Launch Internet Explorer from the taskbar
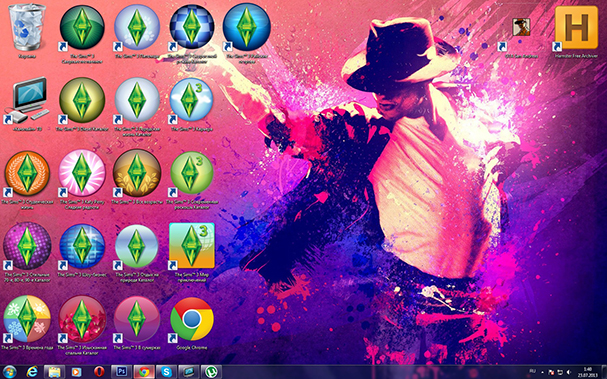 click(32, 372)
